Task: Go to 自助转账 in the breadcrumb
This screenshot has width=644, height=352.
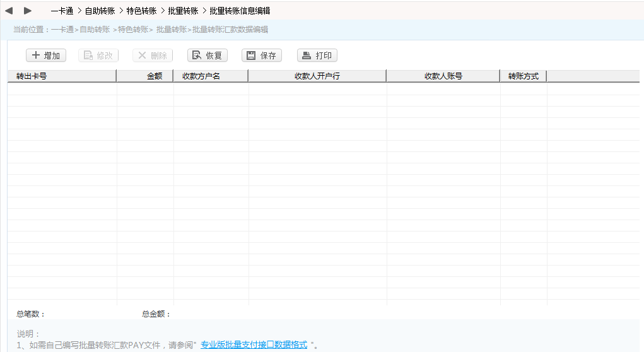Action: point(100,11)
